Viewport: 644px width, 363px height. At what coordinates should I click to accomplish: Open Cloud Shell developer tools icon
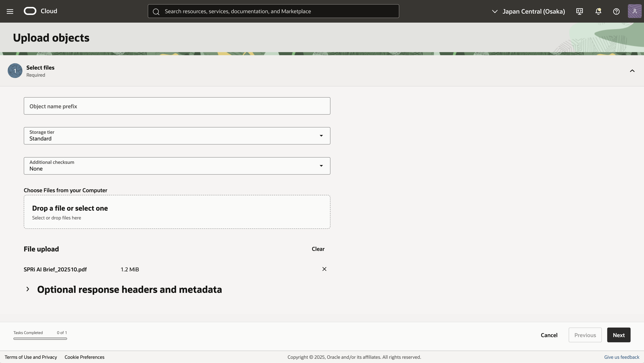click(x=579, y=11)
